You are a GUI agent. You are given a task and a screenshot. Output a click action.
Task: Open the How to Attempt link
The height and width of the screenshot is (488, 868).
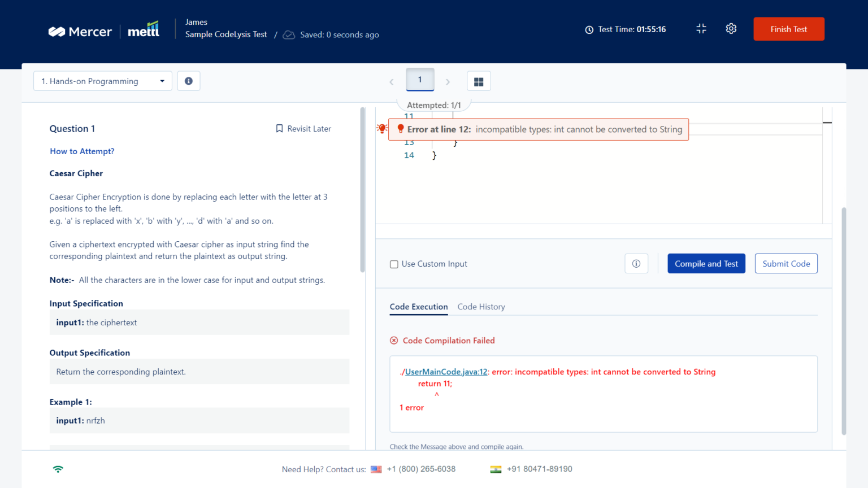click(81, 151)
